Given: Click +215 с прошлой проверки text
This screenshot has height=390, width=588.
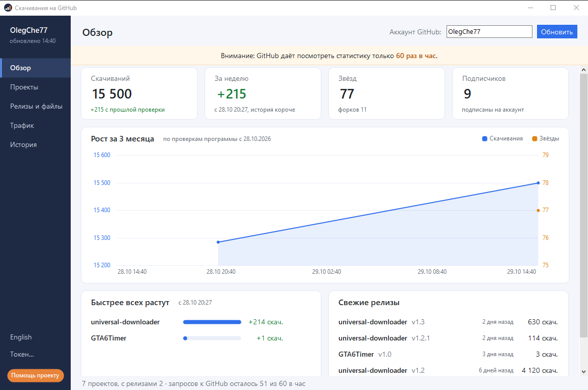Looking at the screenshot, I should (x=127, y=110).
